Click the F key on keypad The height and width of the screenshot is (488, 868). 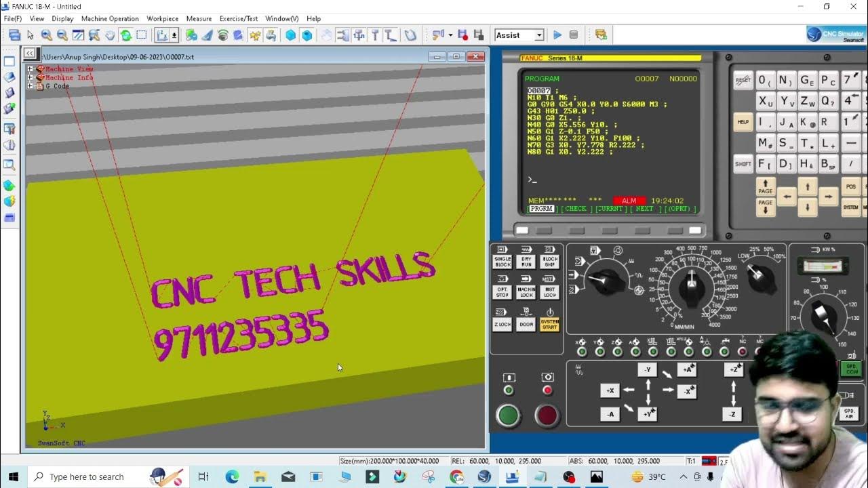click(x=766, y=164)
